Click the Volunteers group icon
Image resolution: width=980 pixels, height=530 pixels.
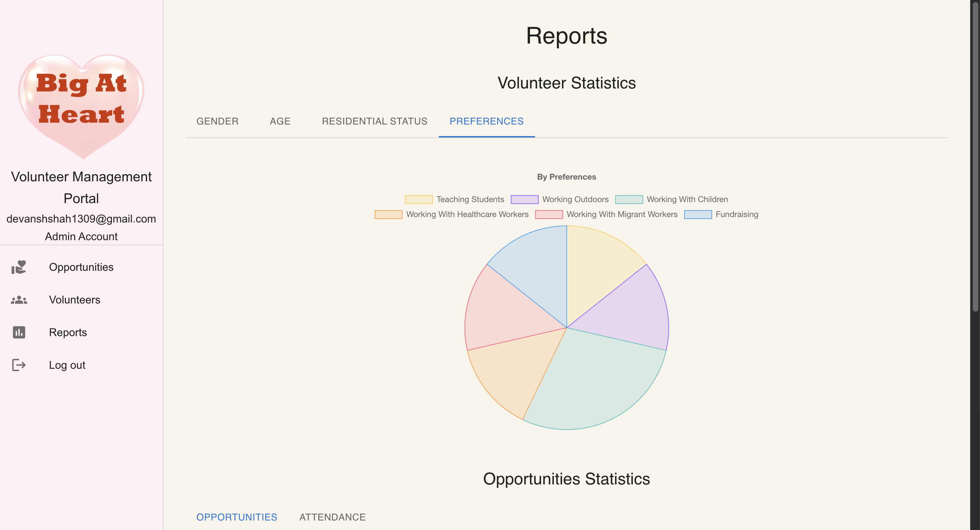[x=19, y=300]
